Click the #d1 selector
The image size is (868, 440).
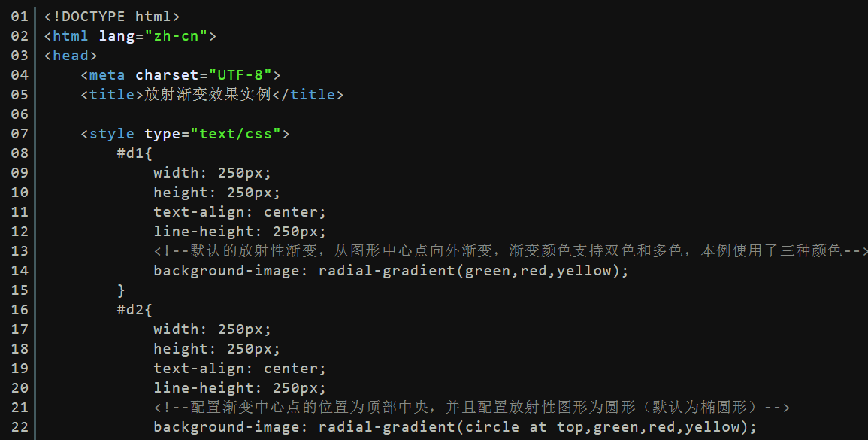click(130, 153)
